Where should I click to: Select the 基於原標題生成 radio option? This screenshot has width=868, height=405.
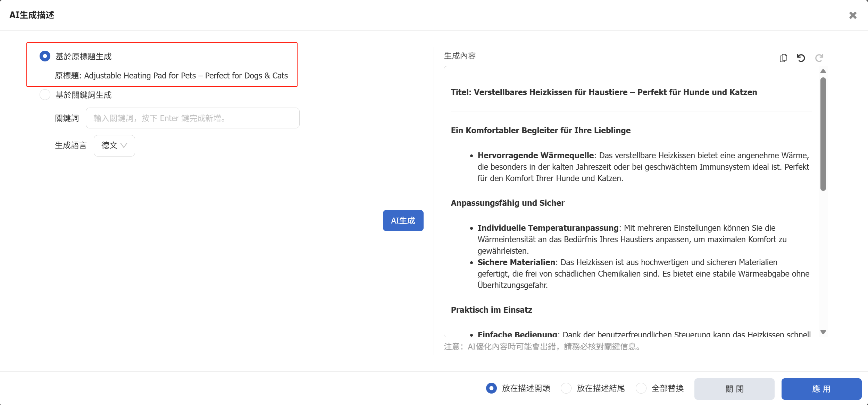coord(45,56)
